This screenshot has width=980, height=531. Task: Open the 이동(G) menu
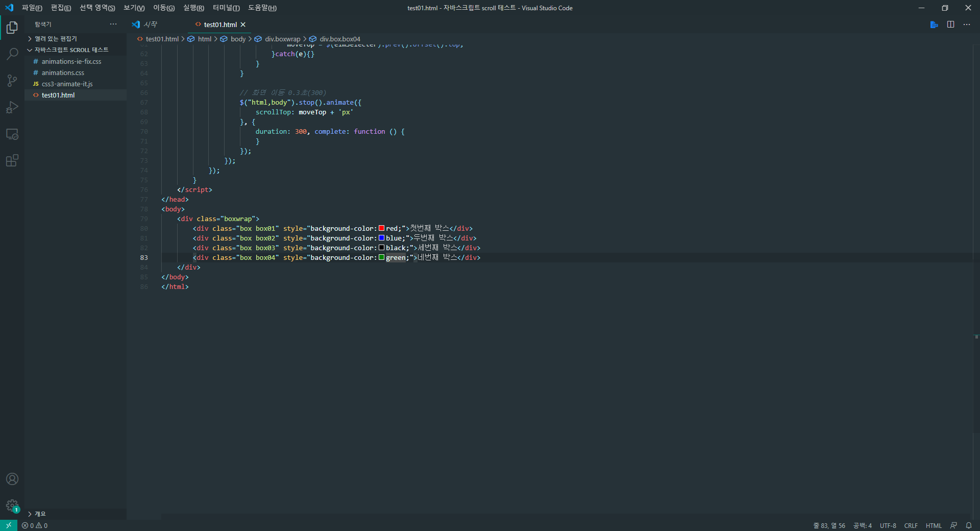point(163,8)
